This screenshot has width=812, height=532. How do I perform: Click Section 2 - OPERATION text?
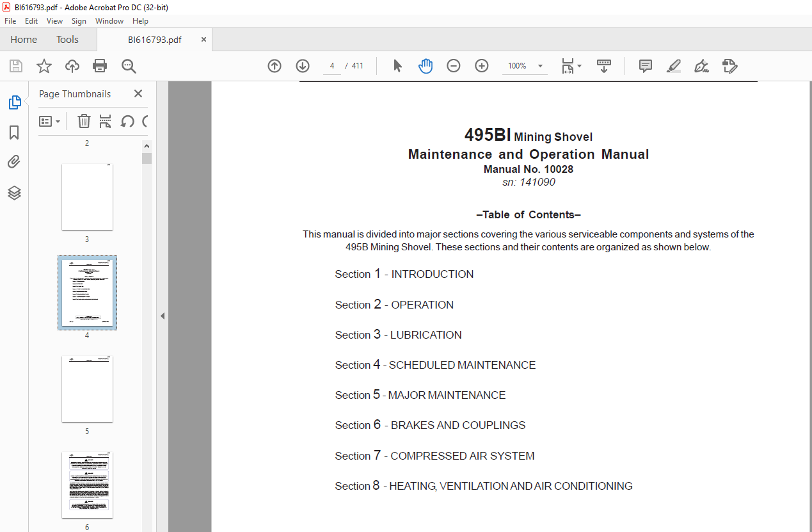click(x=394, y=305)
